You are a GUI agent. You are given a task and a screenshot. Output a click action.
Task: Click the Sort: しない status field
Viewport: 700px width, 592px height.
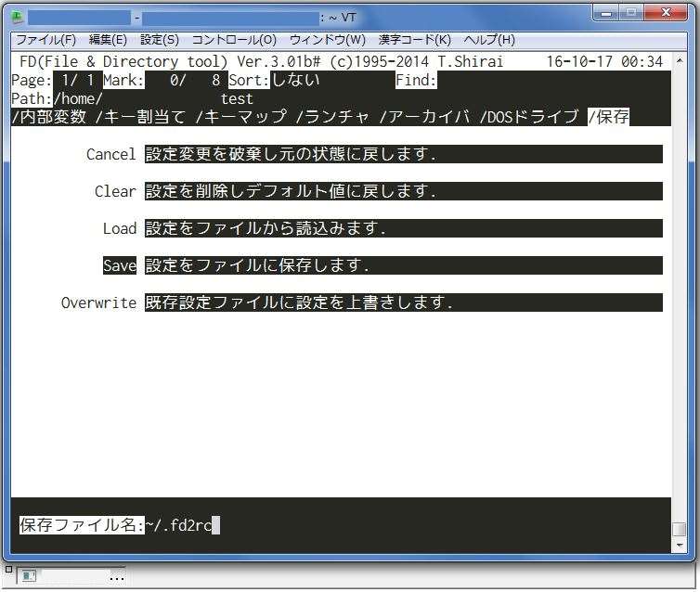coord(274,81)
